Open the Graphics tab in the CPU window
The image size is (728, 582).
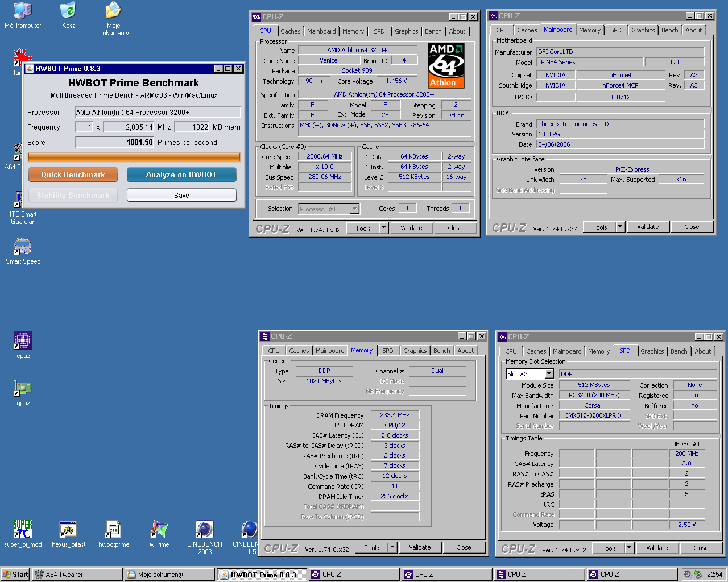pos(407,31)
